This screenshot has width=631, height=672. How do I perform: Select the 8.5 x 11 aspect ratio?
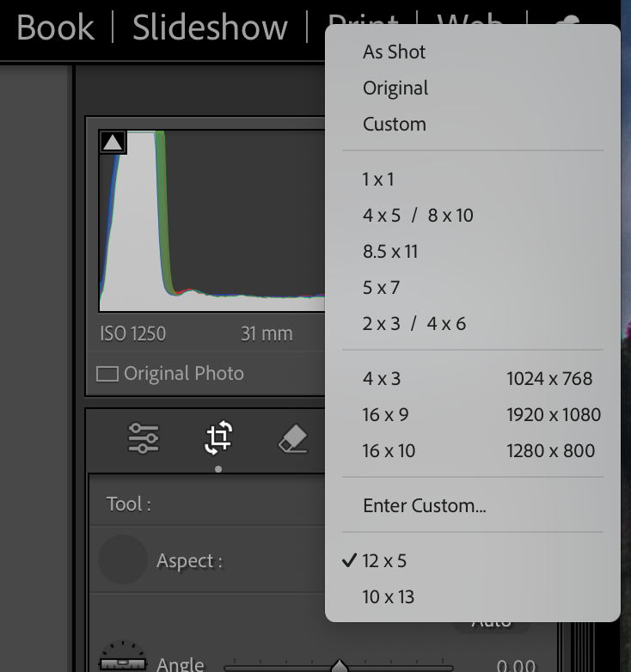[x=389, y=251]
